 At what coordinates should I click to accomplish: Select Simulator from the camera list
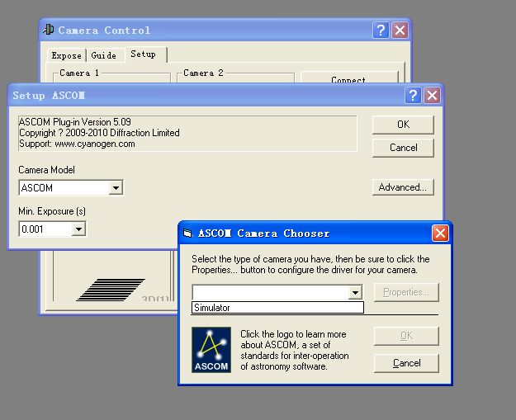[277, 308]
